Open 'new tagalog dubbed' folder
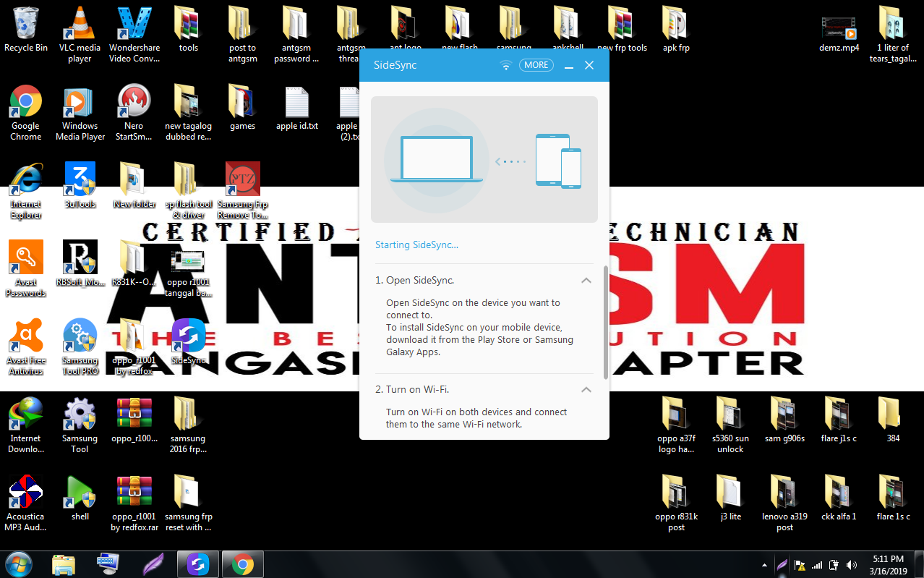Screen dimensions: 924x578 coord(189,113)
